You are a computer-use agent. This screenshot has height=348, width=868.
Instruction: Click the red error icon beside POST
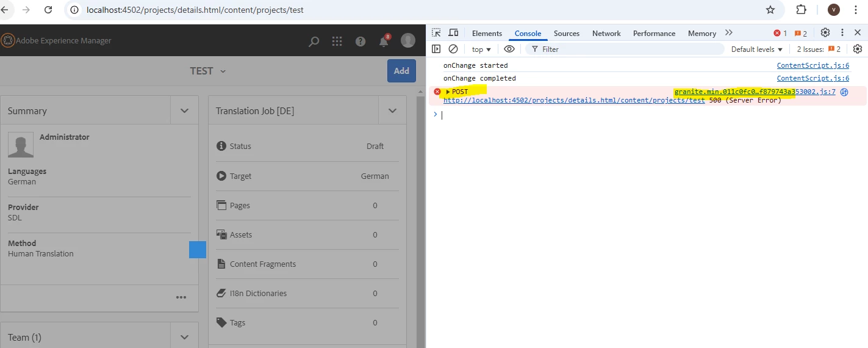(x=437, y=92)
